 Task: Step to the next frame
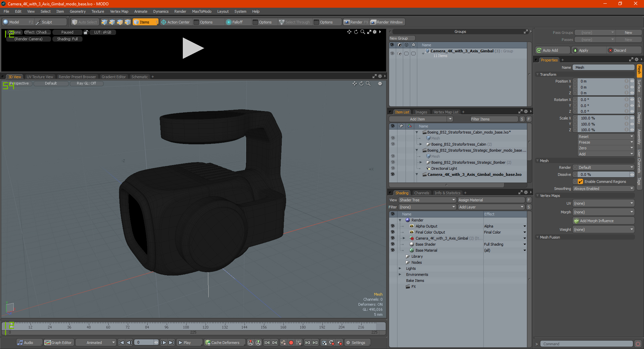[x=163, y=343]
